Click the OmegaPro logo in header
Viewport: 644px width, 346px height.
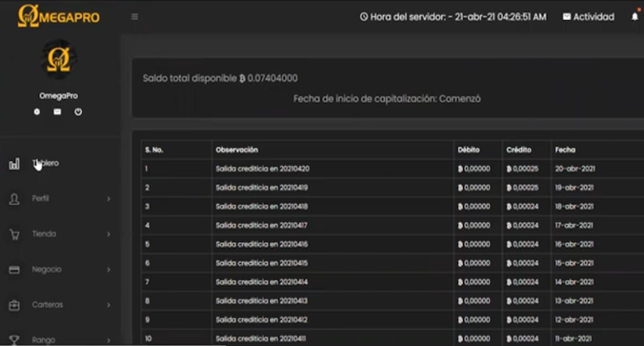click(x=59, y=16)
